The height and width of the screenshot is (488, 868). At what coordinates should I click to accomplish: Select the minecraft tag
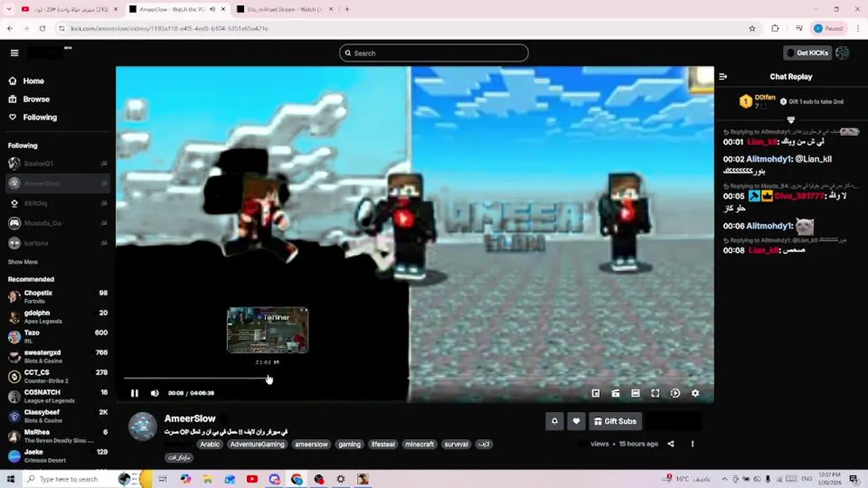coord(419,445)
